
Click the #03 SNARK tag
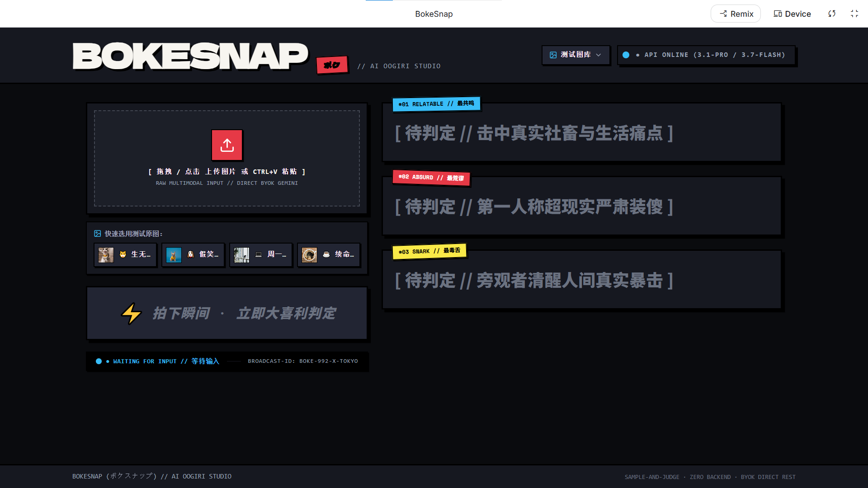(429, 251)
